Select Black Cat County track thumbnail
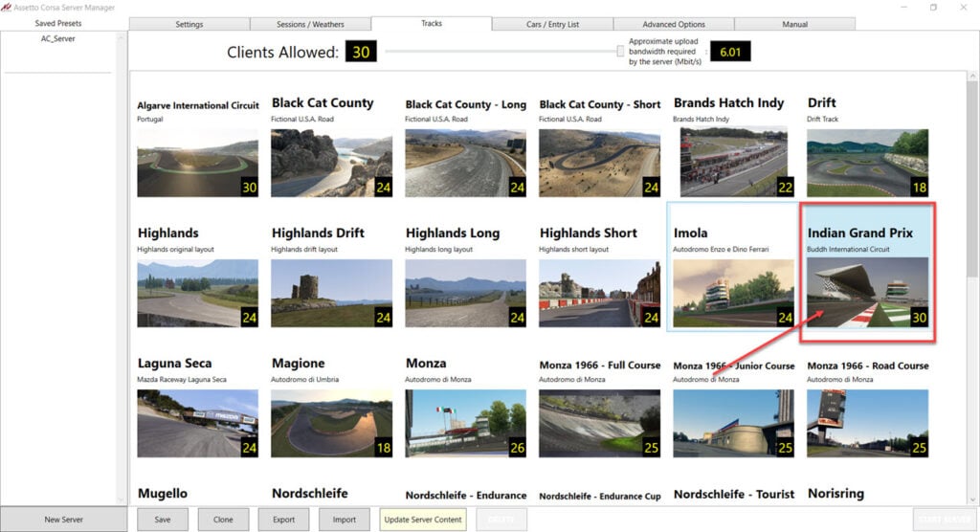The width and height of the screenshot is (980, 532). [x=332, y=164]
